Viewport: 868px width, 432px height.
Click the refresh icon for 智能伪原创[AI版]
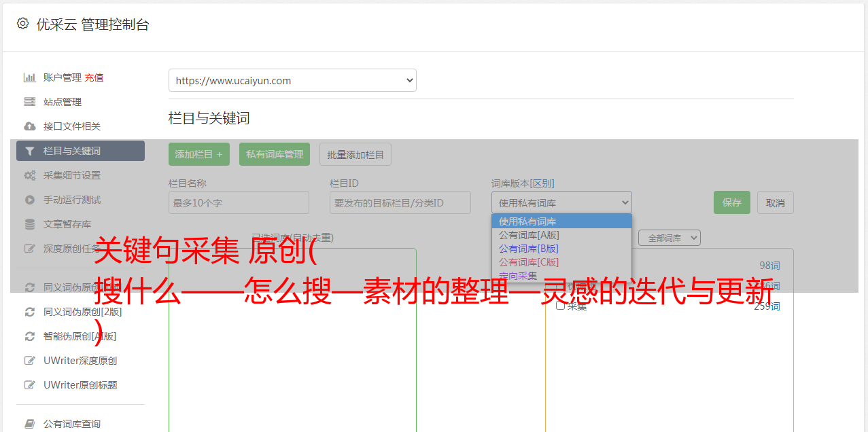click(30, 336)
